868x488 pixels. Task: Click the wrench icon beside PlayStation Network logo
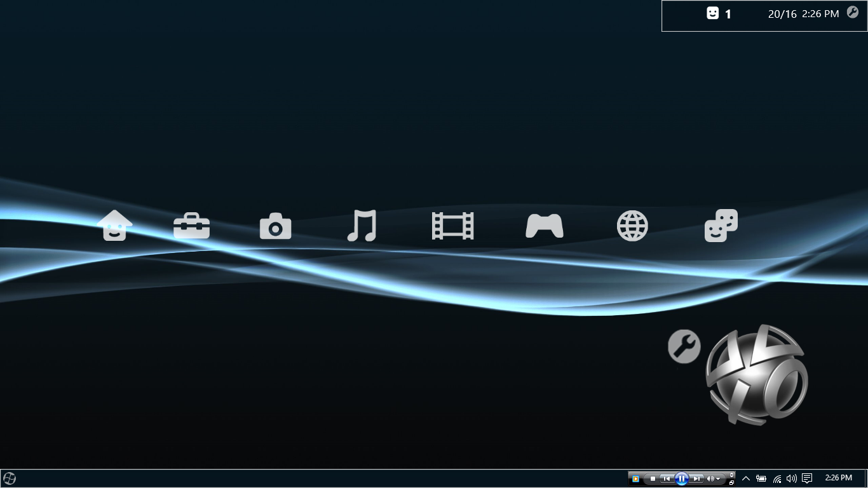pyautogui.click(x=684, y=346)
